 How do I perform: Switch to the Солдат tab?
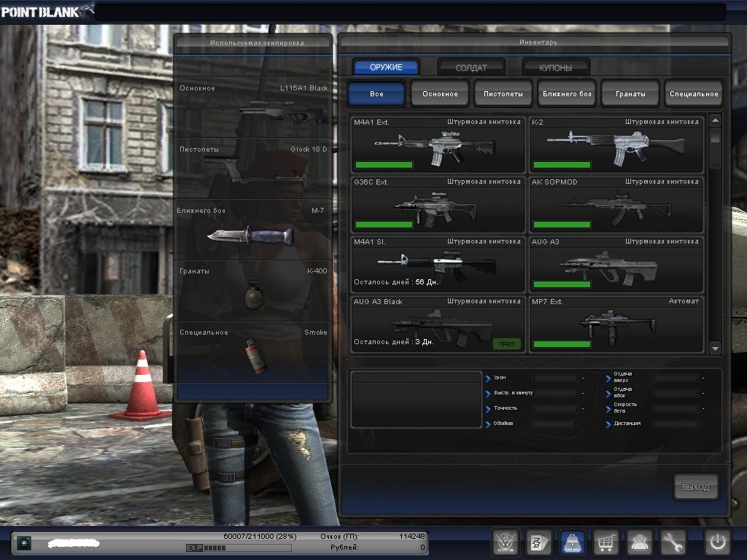[x=471, y=68]
